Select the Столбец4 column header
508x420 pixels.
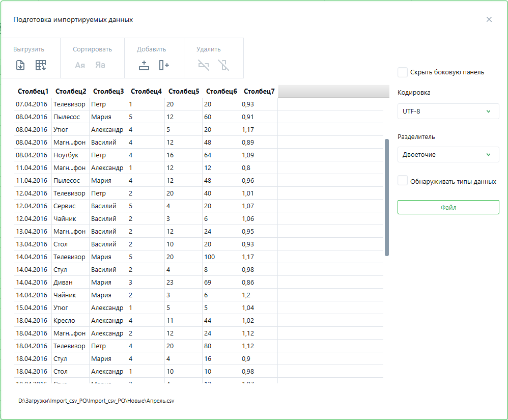[146, 92]
